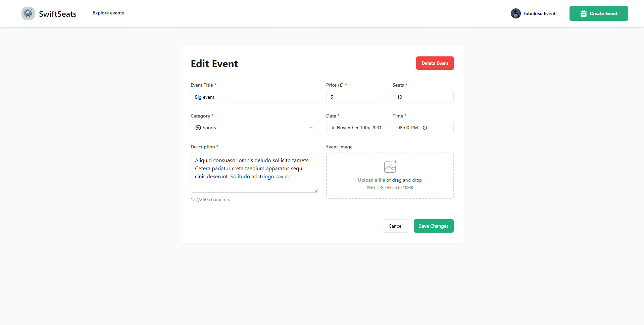This screenshot has height=325, width=644.
Task: Cancel editing the event
Action: click(395, 226)
